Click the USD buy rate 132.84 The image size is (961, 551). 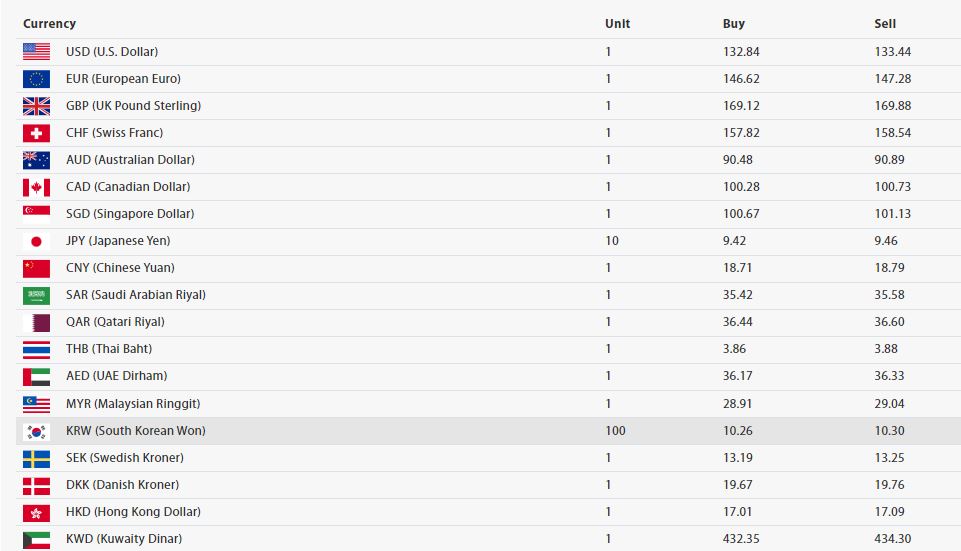(x=740, y=52)
